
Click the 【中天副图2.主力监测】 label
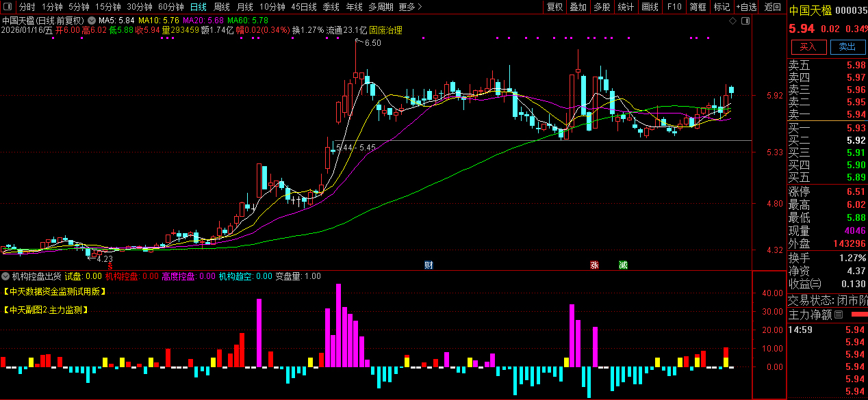pyautogui.click(x=46, y=310)
